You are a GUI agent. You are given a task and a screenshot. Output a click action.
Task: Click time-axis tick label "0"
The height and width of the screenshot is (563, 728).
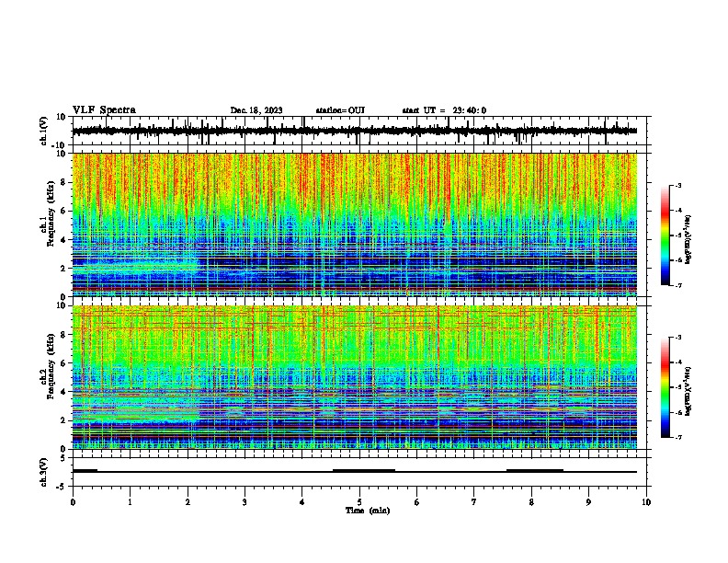tap(73, 502)
